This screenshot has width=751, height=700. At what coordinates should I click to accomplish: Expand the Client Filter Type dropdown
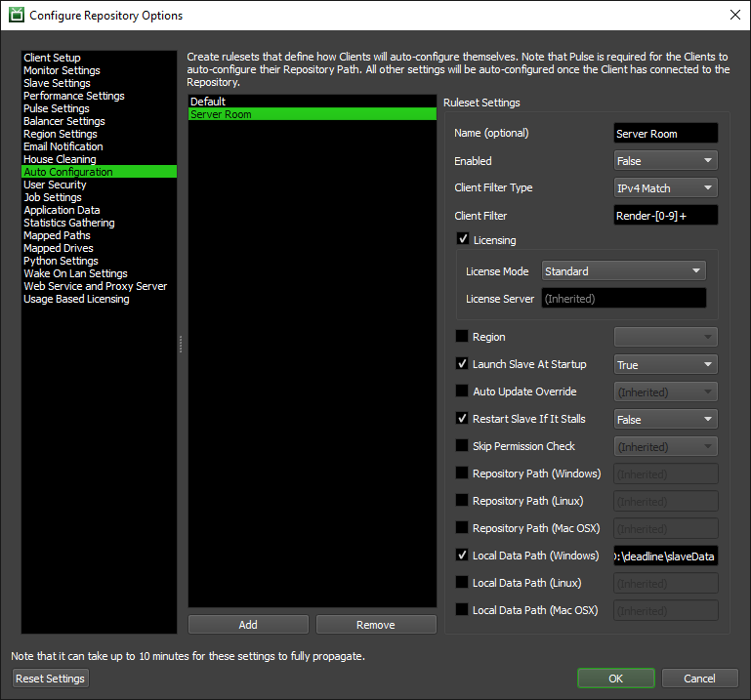665,188
